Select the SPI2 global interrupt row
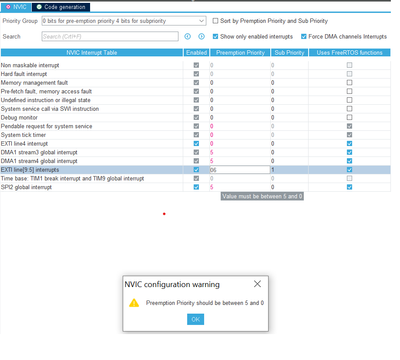 [195, 187]
